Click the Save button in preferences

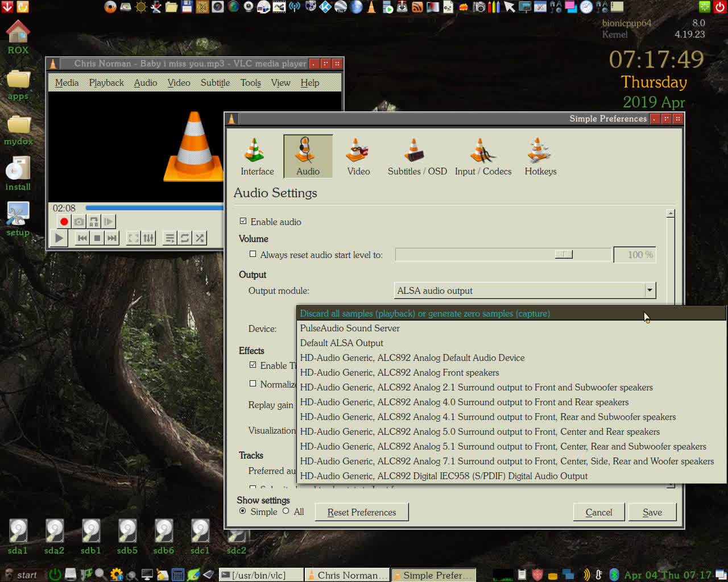(652, 512)
